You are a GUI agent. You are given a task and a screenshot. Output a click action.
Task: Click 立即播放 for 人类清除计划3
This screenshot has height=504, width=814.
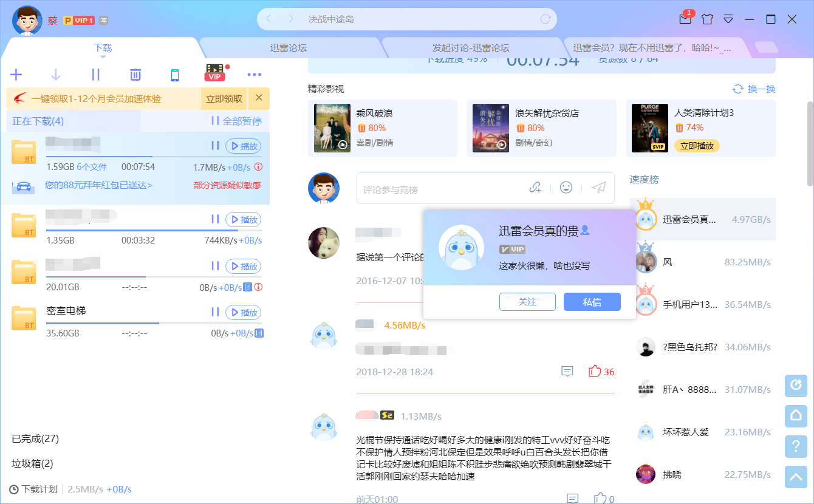tap(697, 146)
